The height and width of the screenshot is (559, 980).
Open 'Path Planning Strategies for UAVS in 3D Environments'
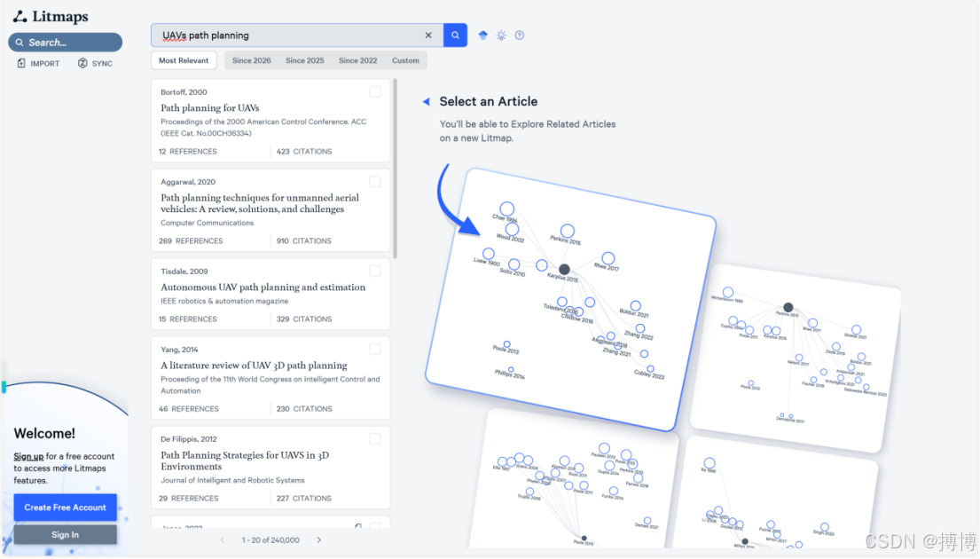click(245, 461)
